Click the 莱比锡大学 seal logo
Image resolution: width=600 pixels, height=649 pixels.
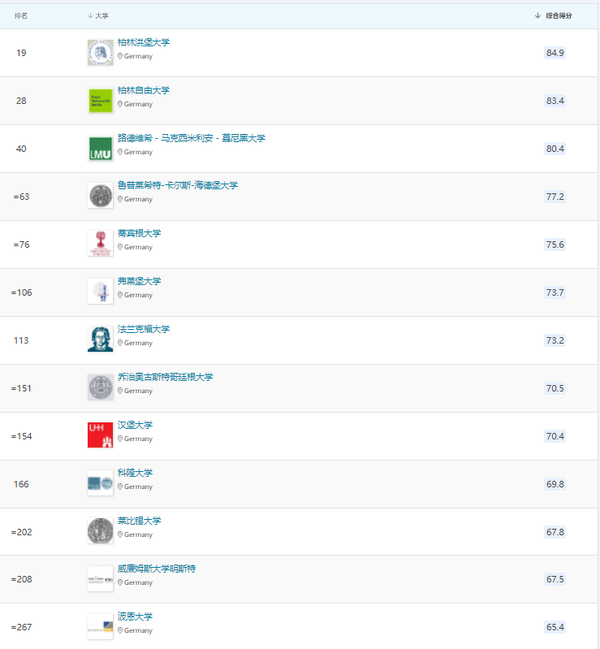click(x=100, y=531)
